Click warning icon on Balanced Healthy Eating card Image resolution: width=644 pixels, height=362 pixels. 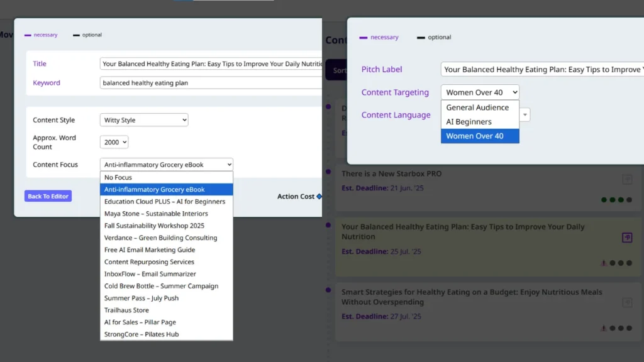pyautogui.click(x=604, y=263)
